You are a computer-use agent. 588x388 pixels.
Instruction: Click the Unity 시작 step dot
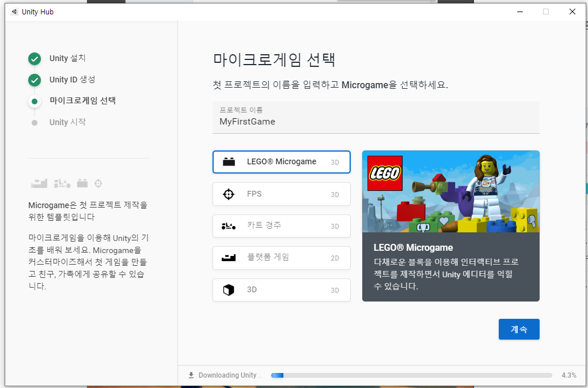pyautogui.click(x=35, y=123)
